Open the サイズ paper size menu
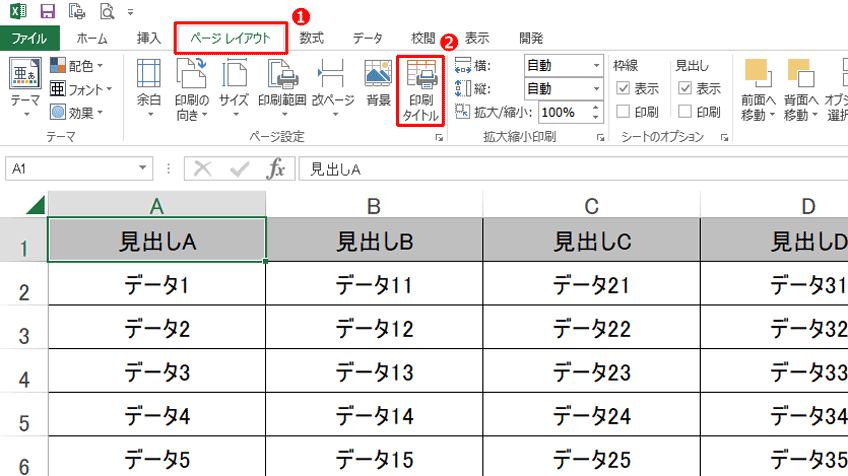Screen dimensions: 848x476 pos(234,89)
